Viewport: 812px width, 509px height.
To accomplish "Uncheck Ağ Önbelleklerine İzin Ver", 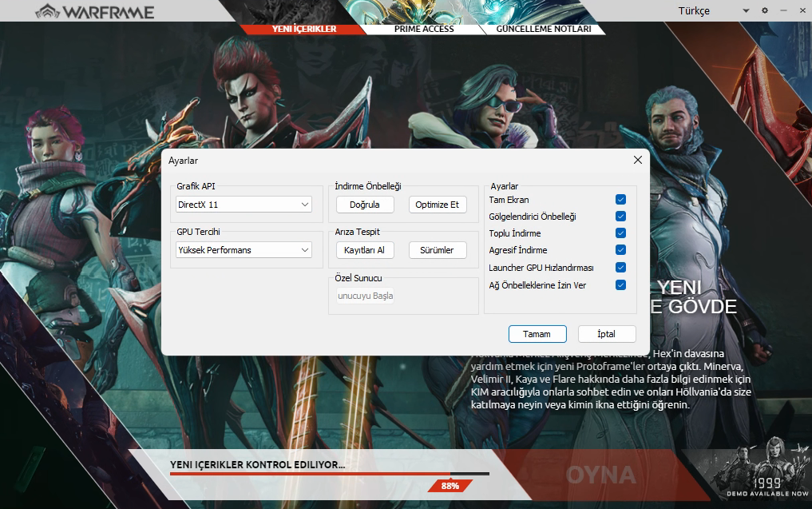I will [x=620, y=285].
